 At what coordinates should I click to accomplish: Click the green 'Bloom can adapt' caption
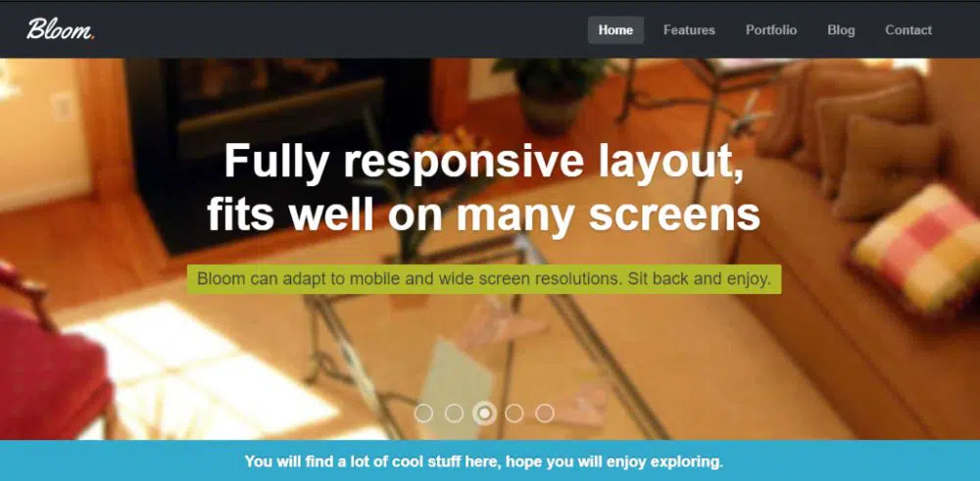tap(484, 279)
